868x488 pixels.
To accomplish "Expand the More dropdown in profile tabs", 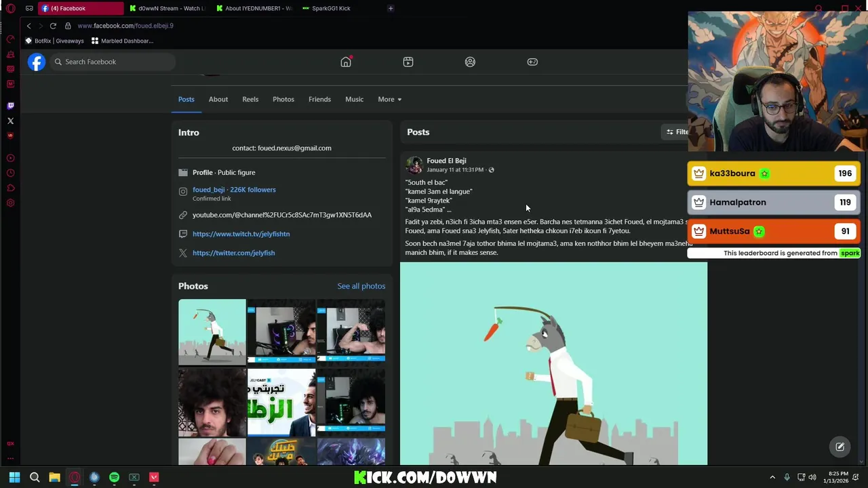I will [x=390, y=100].
